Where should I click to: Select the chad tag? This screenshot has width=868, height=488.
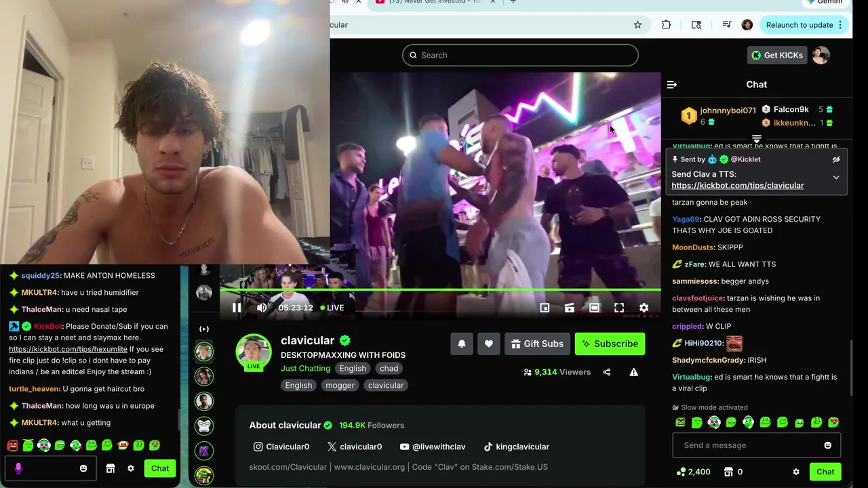[x=389, y=368]
